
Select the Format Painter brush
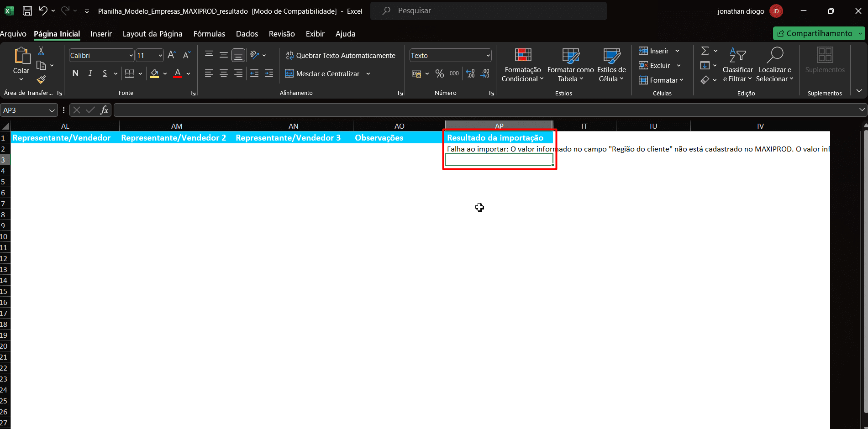41,80
